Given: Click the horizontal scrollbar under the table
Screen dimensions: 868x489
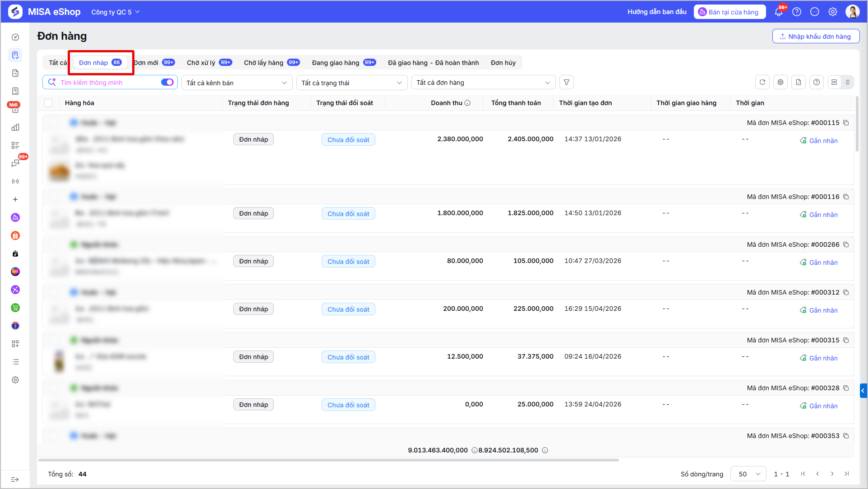Looking at the screenshot, I should (x=328, y=460).
